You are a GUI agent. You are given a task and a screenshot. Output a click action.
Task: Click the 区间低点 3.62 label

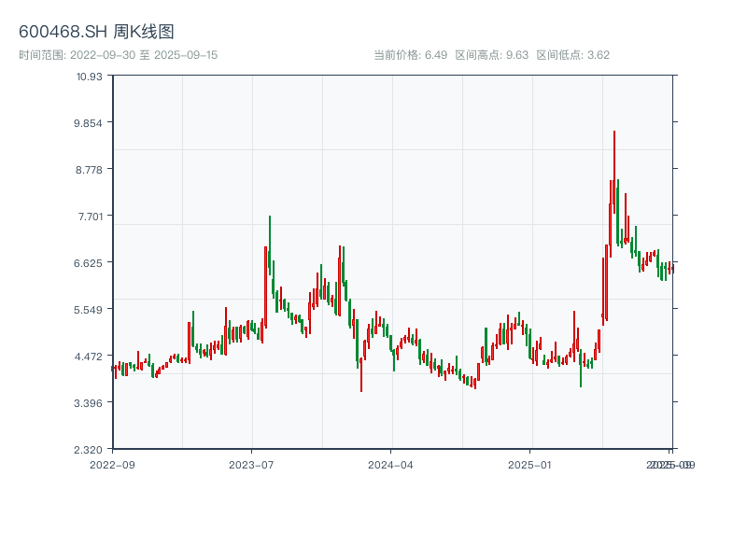coord(572,55)
